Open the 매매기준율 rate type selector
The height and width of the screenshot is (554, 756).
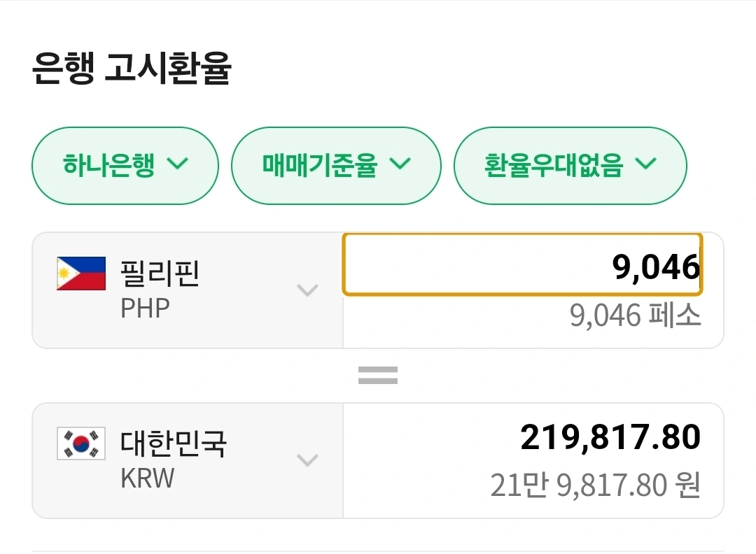tap(337, 166)
